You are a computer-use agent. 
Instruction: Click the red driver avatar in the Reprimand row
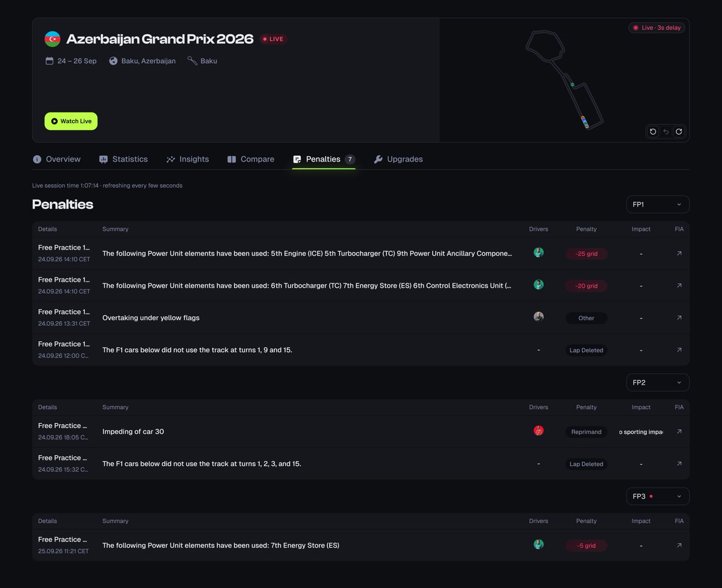pos(538,430)
